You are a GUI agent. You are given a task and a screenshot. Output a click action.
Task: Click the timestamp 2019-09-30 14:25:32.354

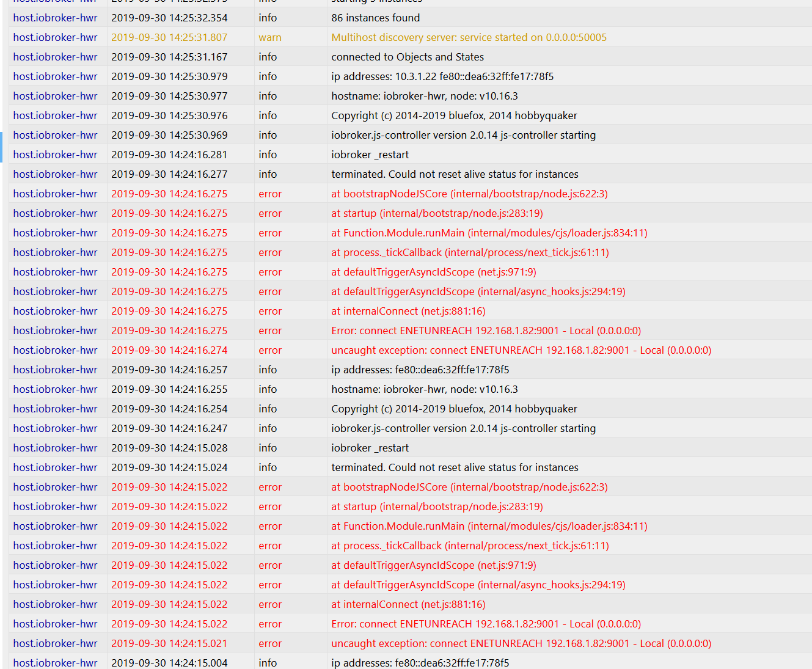[169, 18]
